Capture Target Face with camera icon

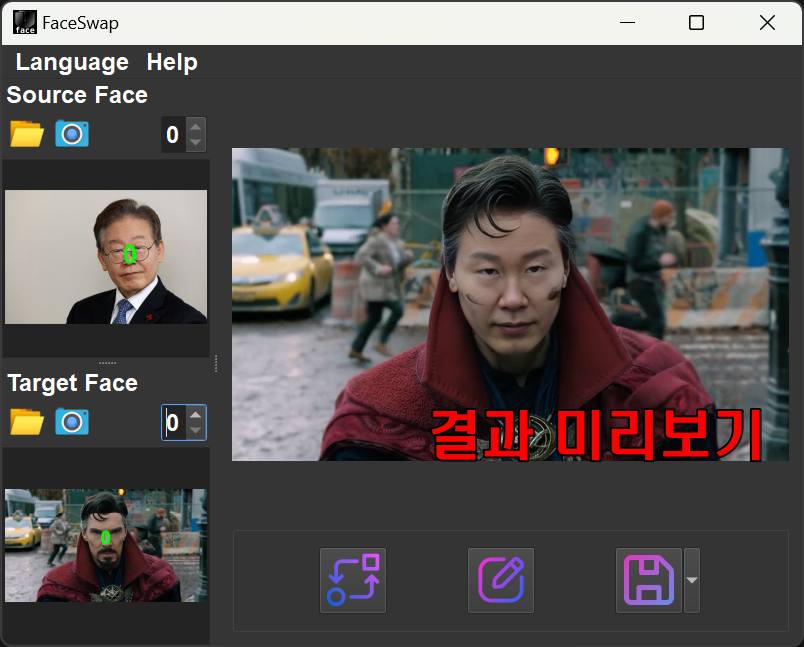(x=72, y=422)
